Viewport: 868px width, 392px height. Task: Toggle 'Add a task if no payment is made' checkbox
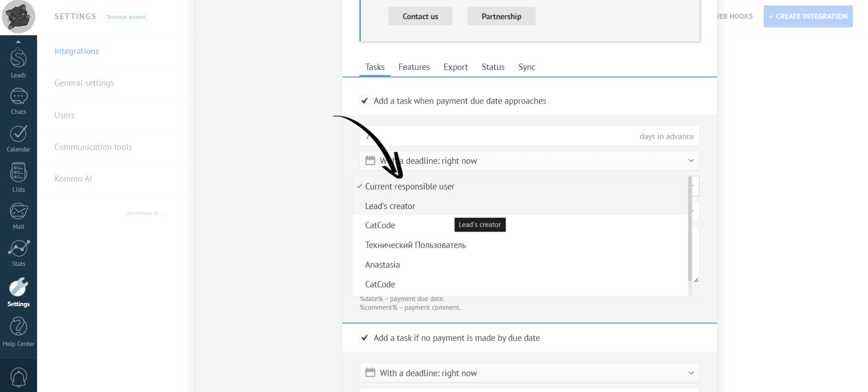365,338
